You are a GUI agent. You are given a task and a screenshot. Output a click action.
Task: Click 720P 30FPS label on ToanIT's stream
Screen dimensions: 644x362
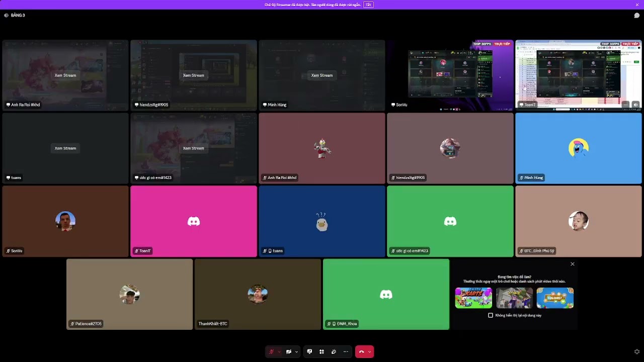(610, 44)
